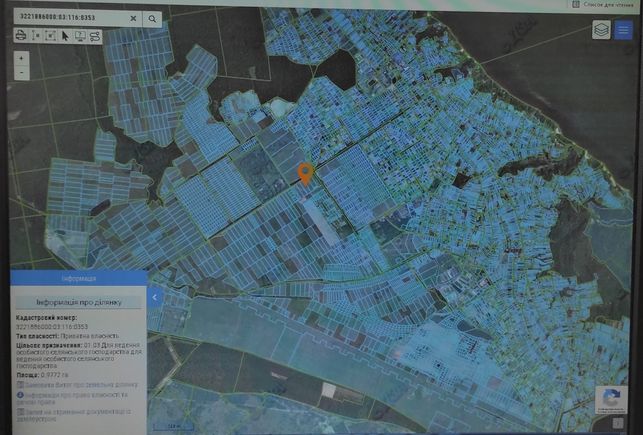This screenshot has width=643, height=435.
Task: Collapse the information panel with the arrow
Action: click(x=154, y=297)
